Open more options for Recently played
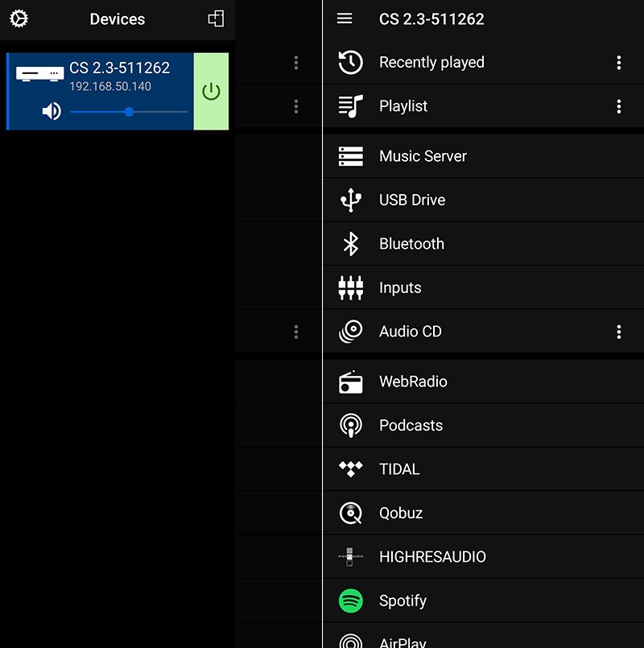This screenshot has width=644, height=648. point(618,63)
